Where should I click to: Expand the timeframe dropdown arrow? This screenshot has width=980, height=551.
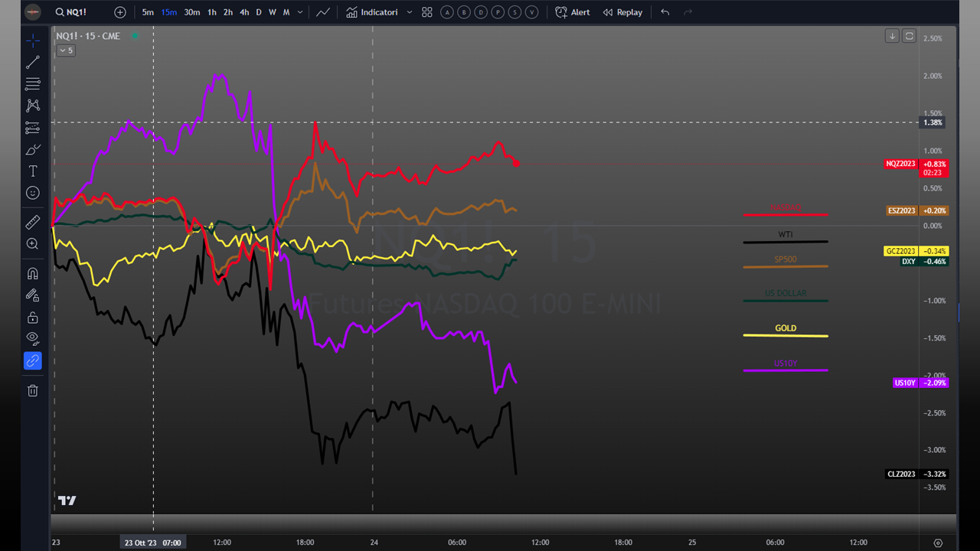[x=299, y=12]
